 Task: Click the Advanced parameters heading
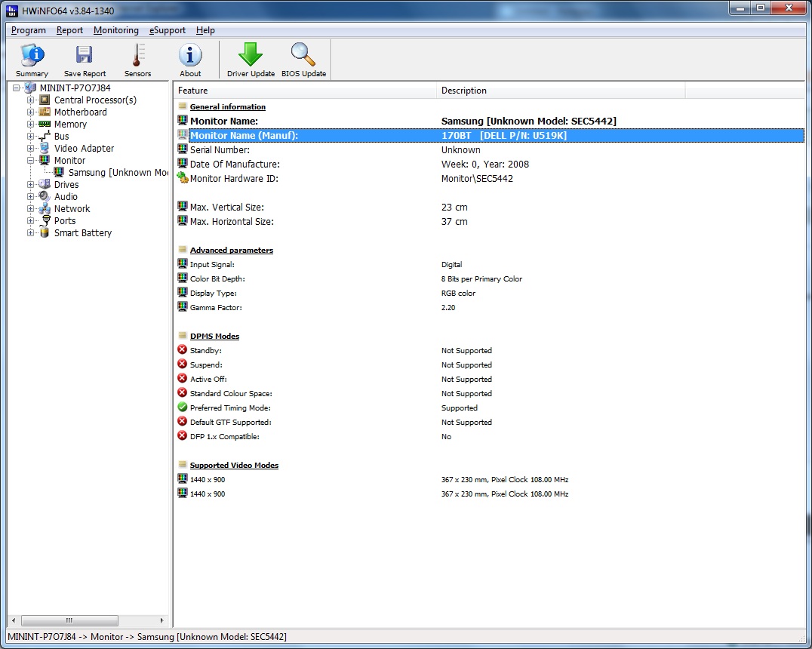coord(232,251)
